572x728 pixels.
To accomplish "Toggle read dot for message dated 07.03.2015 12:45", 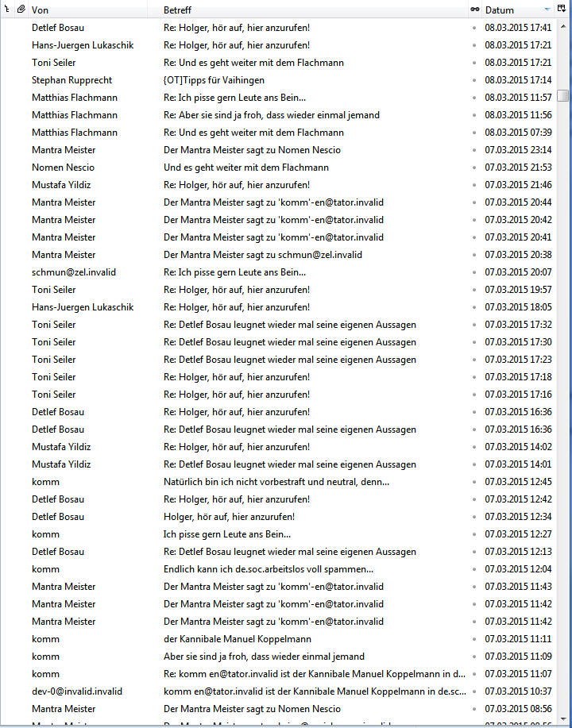I will (474, 482).
